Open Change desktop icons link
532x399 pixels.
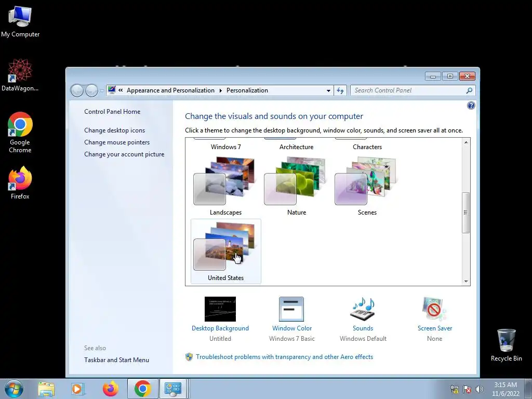pos(115,130)
